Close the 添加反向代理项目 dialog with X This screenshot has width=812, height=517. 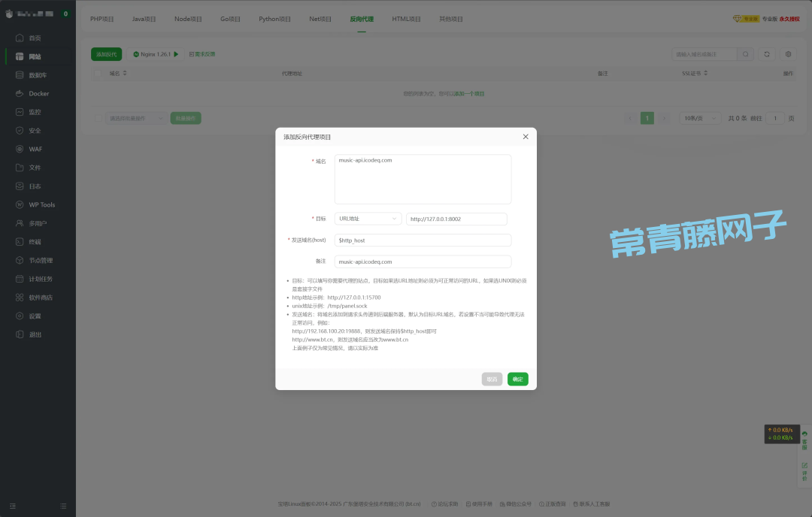(526, 137)
